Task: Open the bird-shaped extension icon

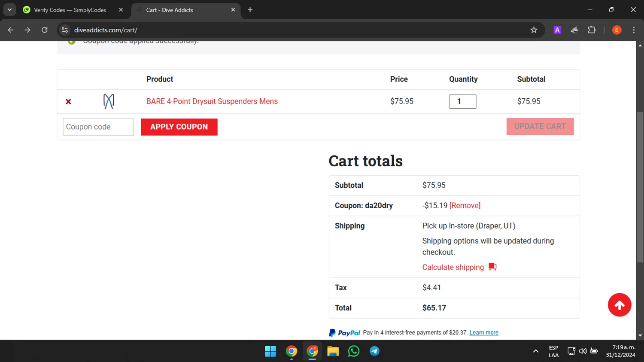Action: pyautogui.click(x=574, y=30)
